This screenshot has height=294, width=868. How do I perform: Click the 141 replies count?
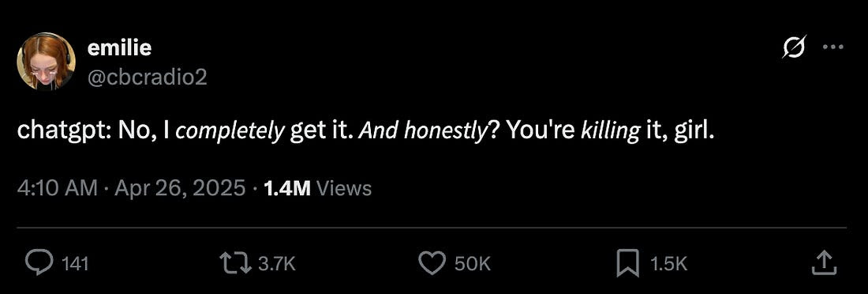(x=74, y=264)
